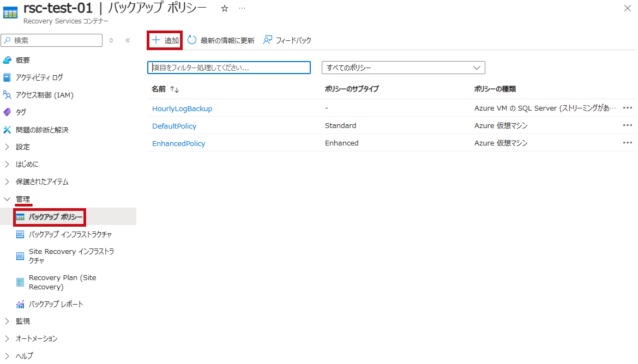Click the Standard subtype cell
This screenshot has height=364, width=638.
(341, 126)
